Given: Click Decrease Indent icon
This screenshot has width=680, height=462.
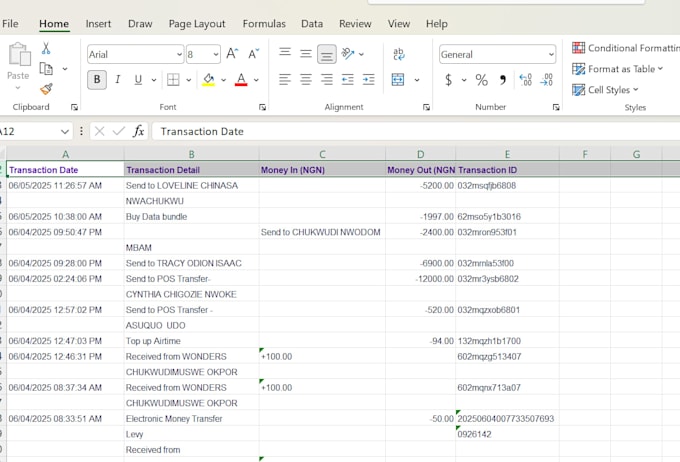Looking at the screenshot, I should [x=347, y=80].
